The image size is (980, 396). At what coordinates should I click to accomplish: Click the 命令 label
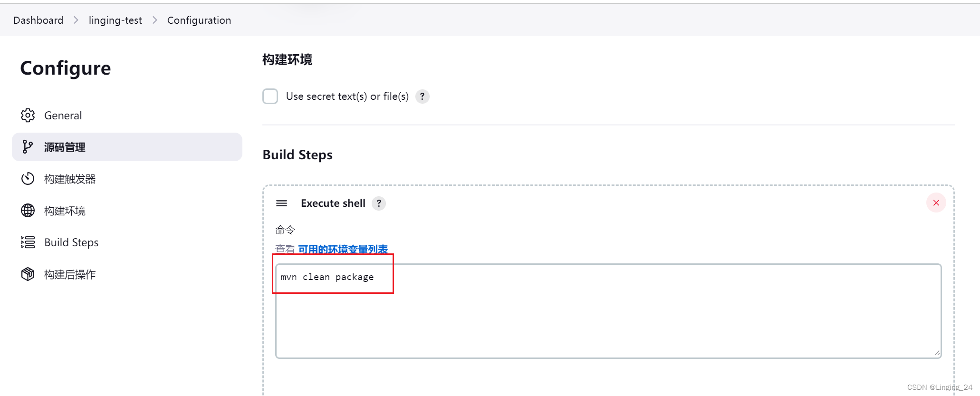pyautogui.click(x=285, y=230)
